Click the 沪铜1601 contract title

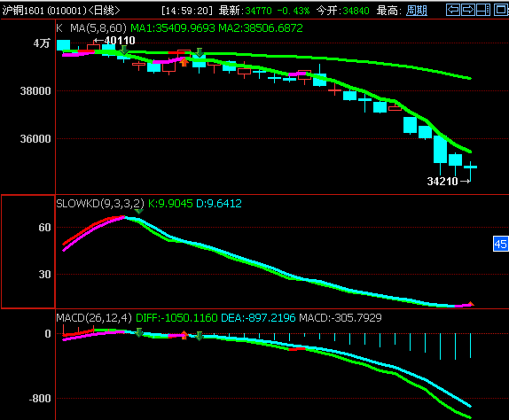tap(23, 11)
